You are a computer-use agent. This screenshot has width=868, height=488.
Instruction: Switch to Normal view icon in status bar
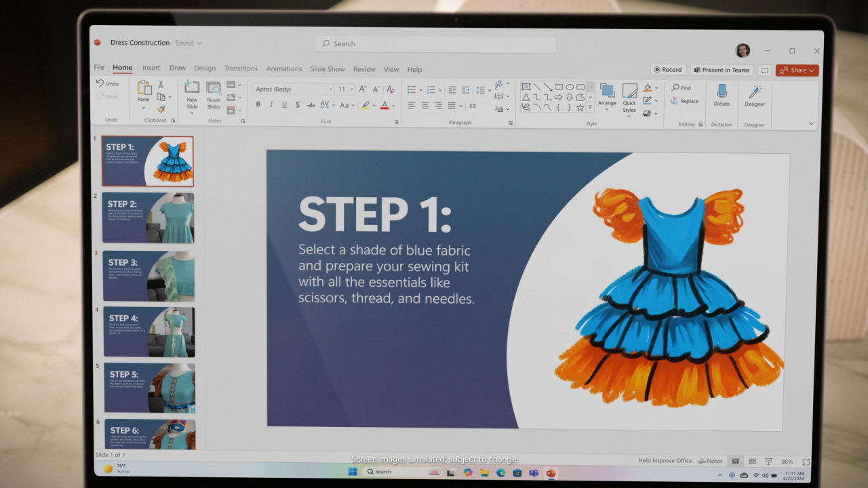click(735, 462)
